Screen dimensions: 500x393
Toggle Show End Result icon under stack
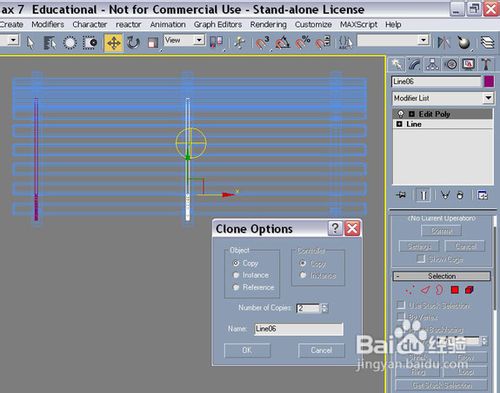(423, 195)
